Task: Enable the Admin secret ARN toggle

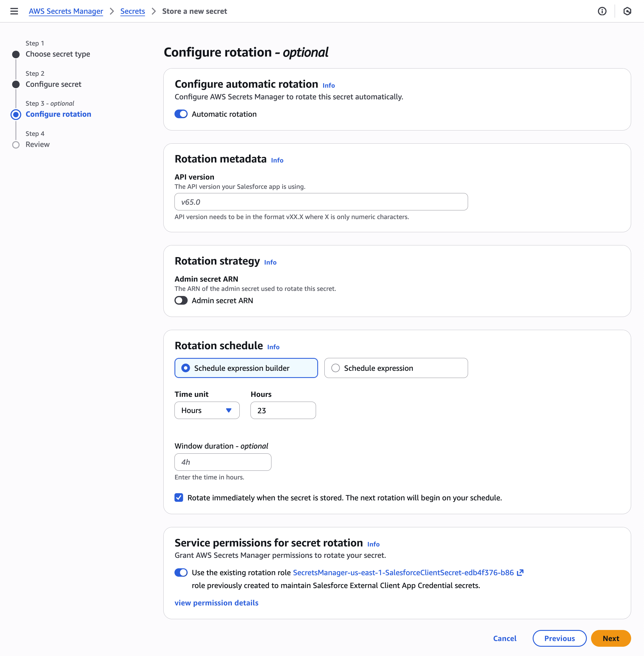Action: [181, 300]
